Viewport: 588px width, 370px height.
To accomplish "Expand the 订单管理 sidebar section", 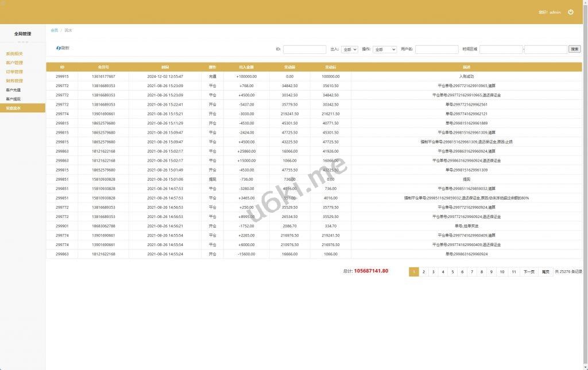I will point(14,72).
